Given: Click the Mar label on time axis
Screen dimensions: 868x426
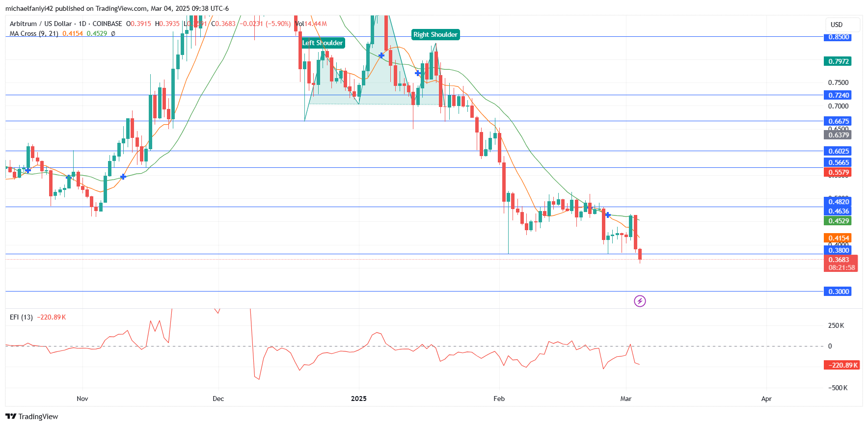Looking at the screenshot, I should [626, 399].
